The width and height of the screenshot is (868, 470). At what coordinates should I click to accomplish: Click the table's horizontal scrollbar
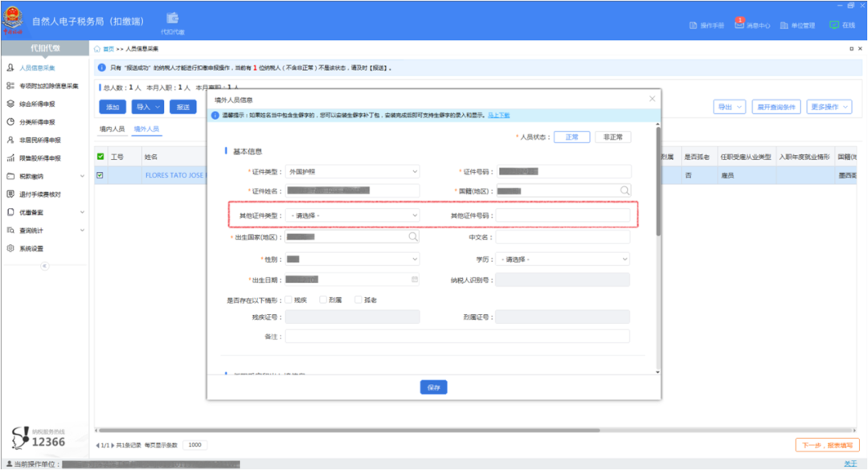(349, 430)
